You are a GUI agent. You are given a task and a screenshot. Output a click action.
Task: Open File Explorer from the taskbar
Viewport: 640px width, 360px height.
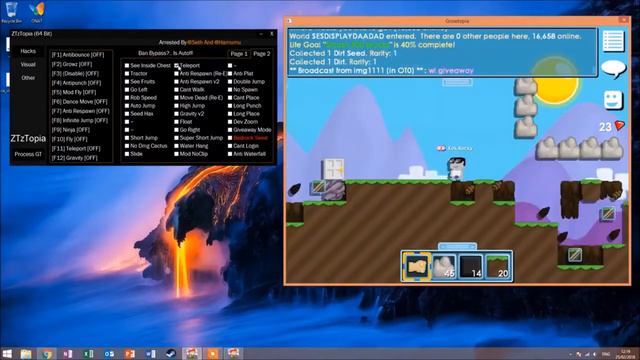(26, 354)
